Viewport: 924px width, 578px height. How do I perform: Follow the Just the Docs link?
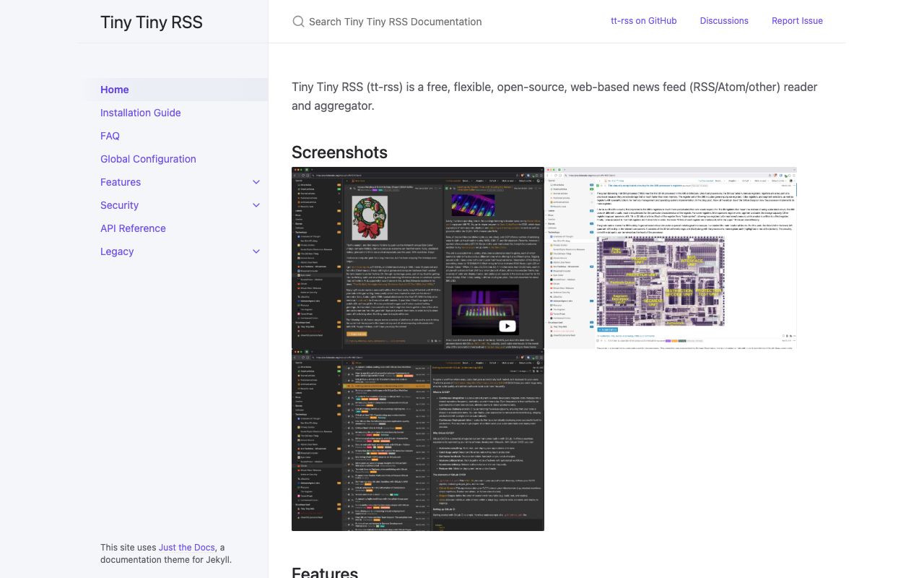tap(187, 548)
